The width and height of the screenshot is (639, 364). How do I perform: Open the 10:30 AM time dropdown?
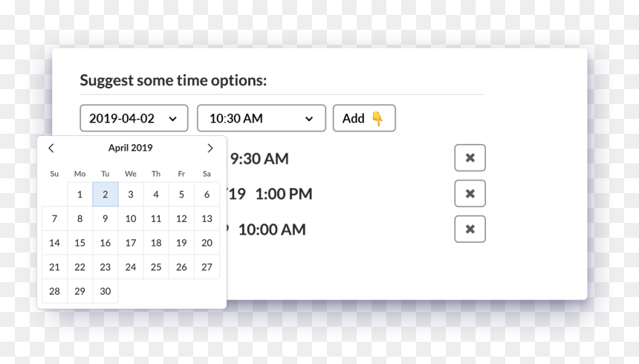point(262,118)
